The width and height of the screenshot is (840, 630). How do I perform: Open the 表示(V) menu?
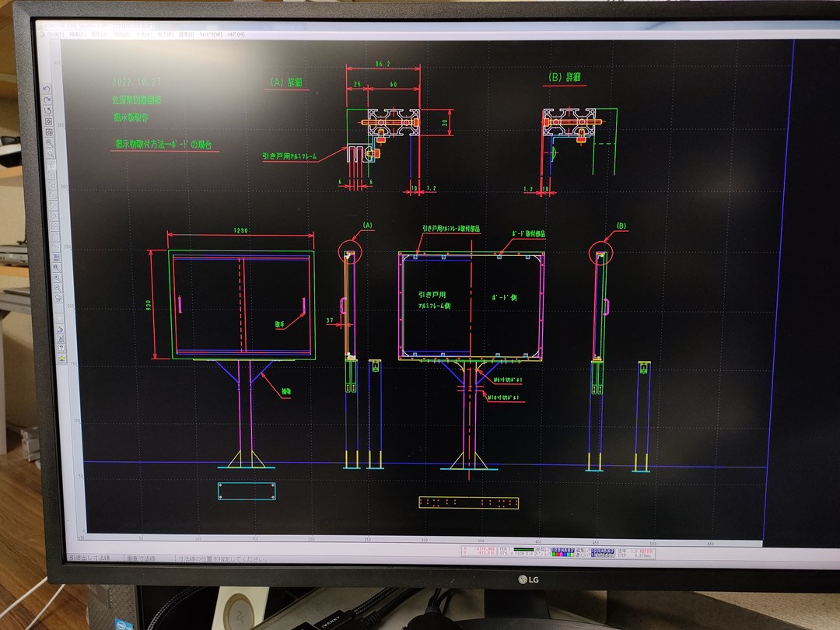99,35
